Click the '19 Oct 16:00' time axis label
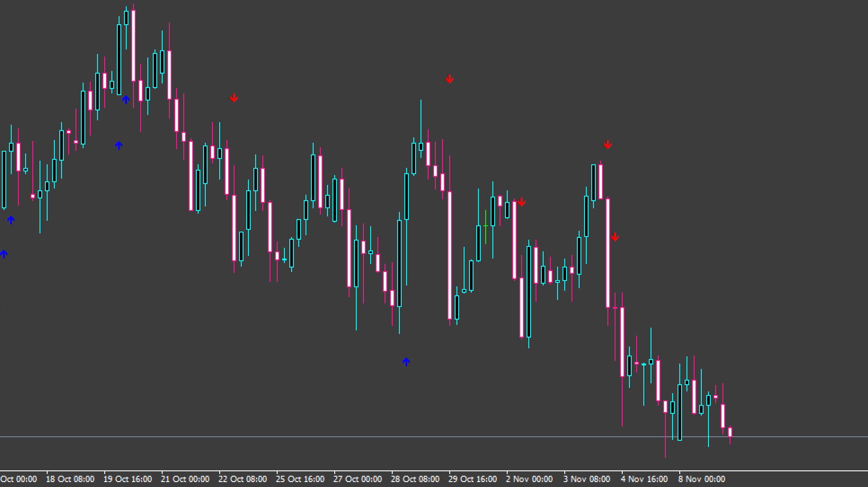 click(x=128, y=479)
